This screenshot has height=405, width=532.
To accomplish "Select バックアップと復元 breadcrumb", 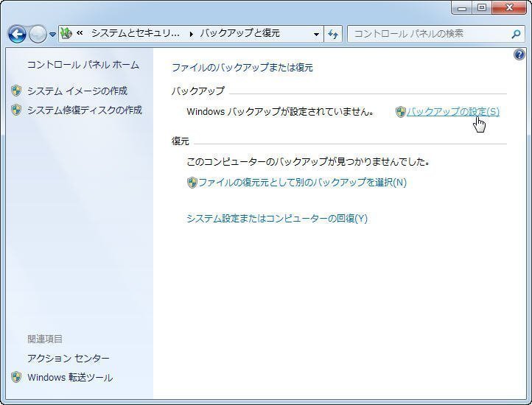I will click(239, 33).
